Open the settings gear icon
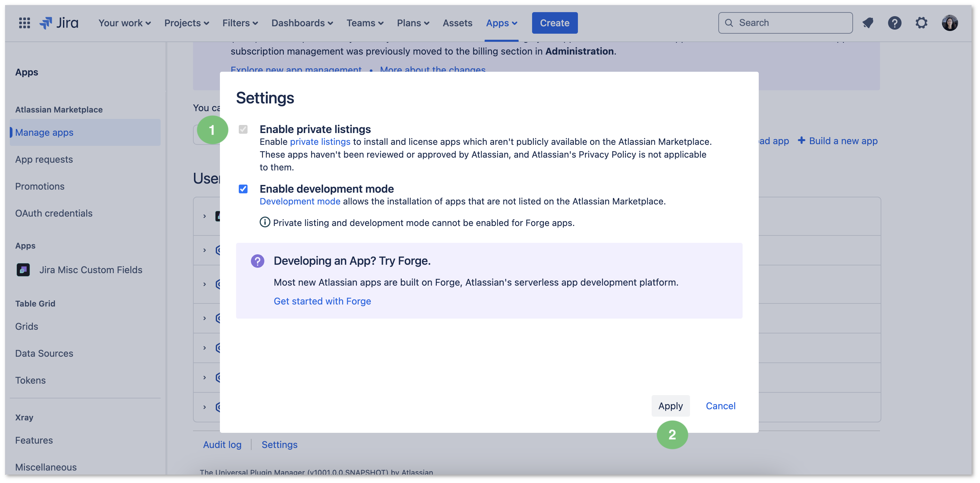Screen dimensions: 980x483 pyautogui.click(x=921, y=23)
